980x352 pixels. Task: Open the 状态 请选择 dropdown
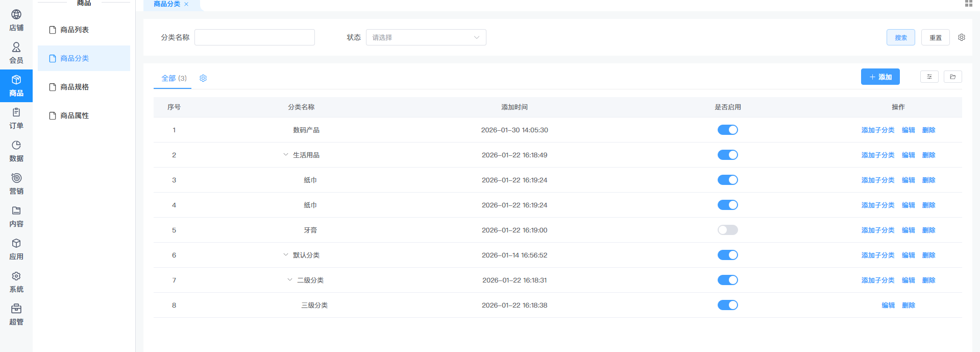click(x=426, y=37)
